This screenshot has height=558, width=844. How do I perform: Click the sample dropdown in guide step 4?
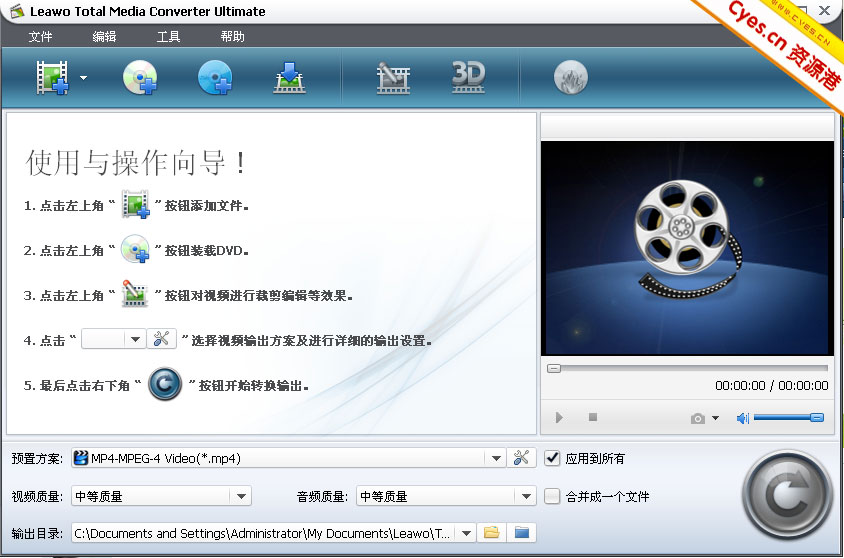tap(114, 339)
